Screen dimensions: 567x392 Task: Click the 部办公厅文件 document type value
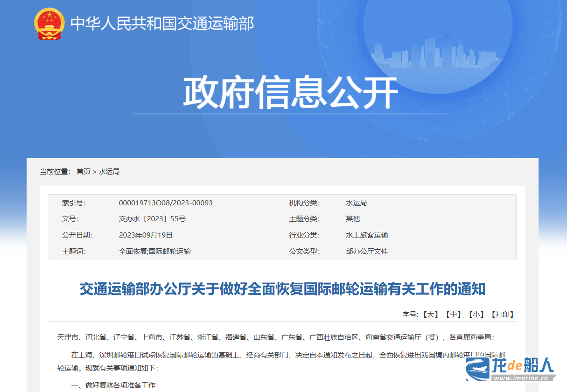[x=367, y=252]
